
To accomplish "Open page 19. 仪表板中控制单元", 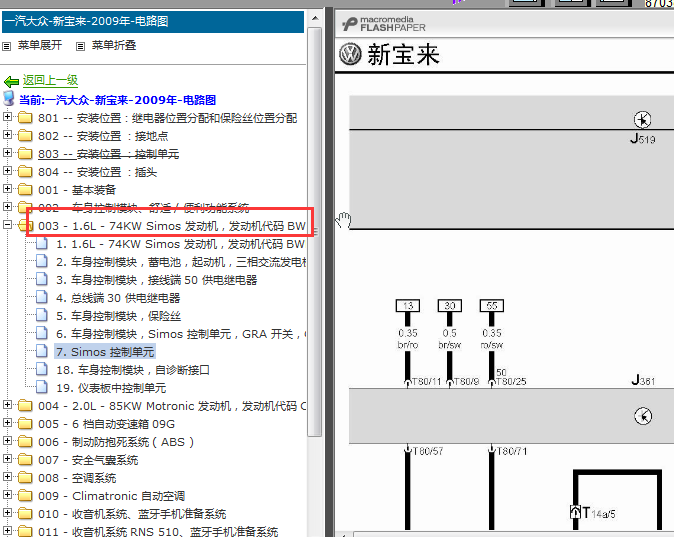I will (x=111, y=388).
